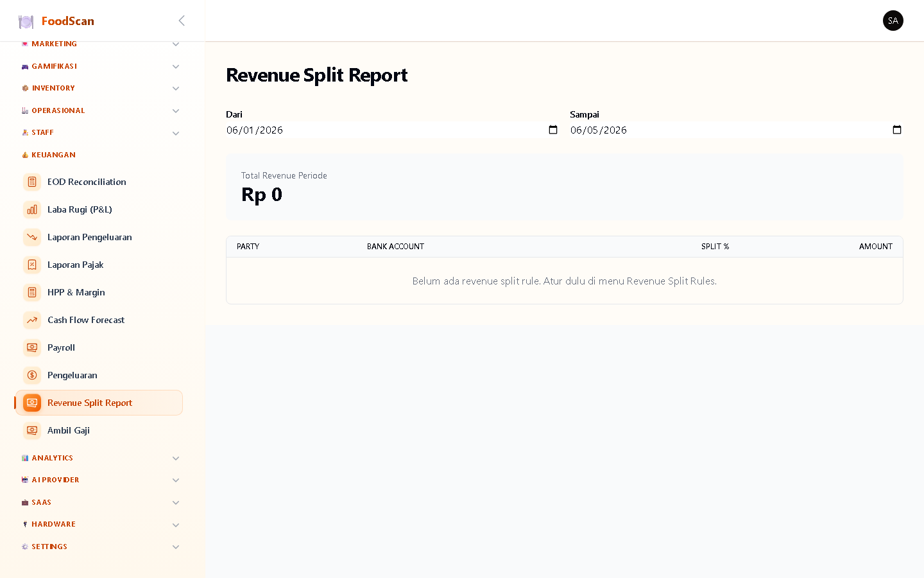Click the Marketing section label
The width and height of the screenshot is (924, 578).
[x=54, y=44]
